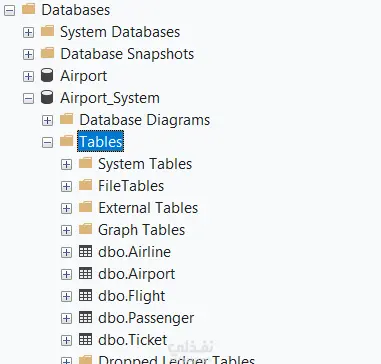The width and height of the screenshot is (381, 364).
Task: Click the dbo.Airport table grid icon
Action: tap(85, 273)
